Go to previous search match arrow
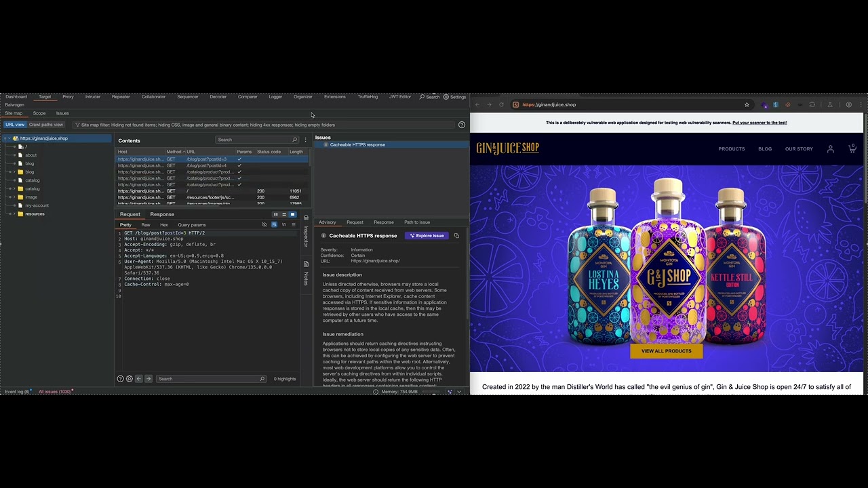The width and height of the screenshot is (868, 488). 139,379
